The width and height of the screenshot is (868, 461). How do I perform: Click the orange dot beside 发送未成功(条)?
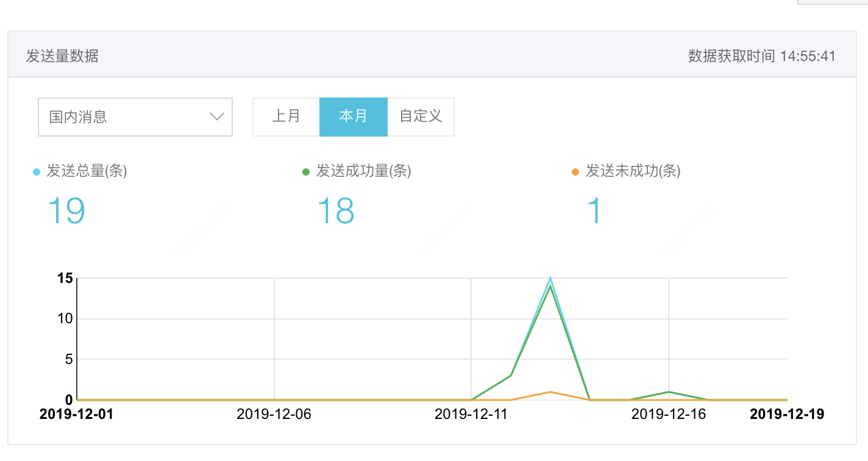pos(575,173)
